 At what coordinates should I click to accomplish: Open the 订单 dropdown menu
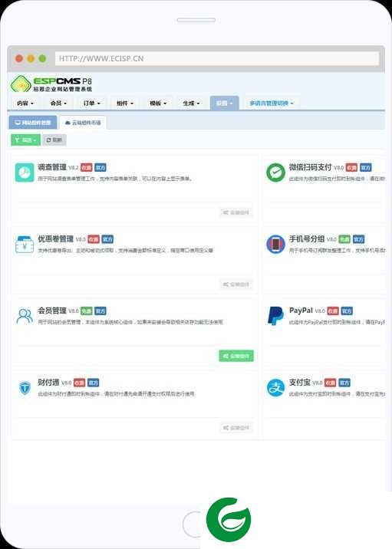pos(92,104)
